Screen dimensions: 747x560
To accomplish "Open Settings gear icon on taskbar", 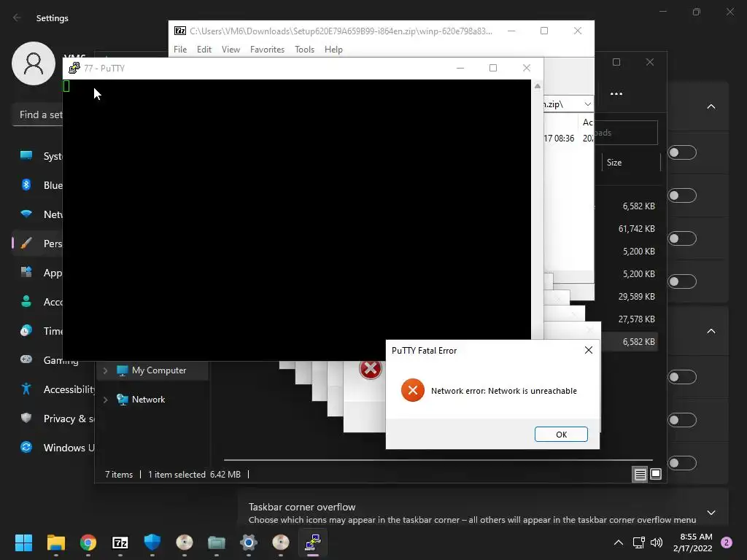I will pyautogui.click(x=248, y=542).
